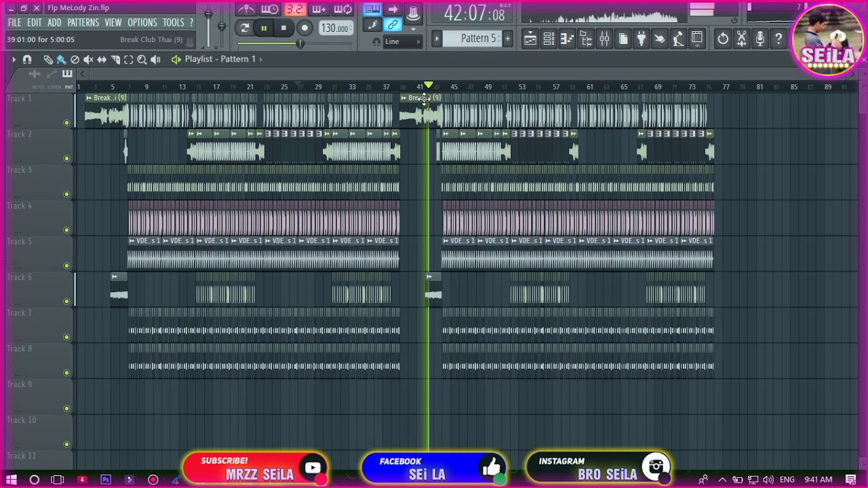Toggle typing keyboard to piano
Screen dimensions: 868x488
[372, 9]
